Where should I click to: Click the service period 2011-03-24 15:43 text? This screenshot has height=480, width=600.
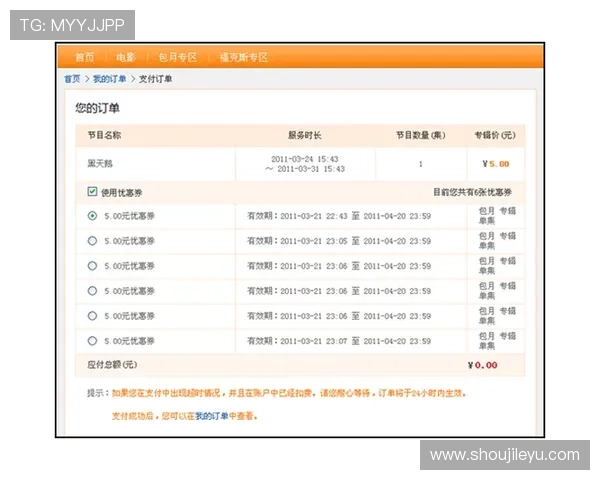305,159
